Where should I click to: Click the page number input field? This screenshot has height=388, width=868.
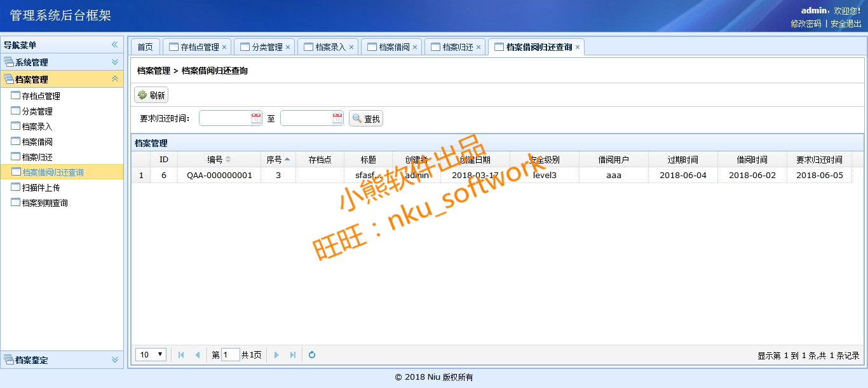coord(230,355)
